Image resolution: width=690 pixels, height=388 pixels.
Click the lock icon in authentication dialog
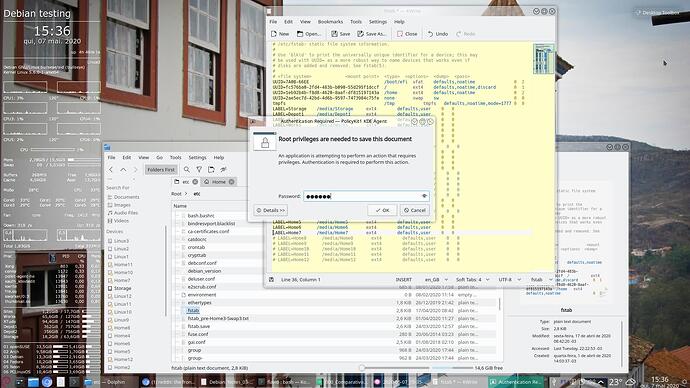click(x=265, y=143)
